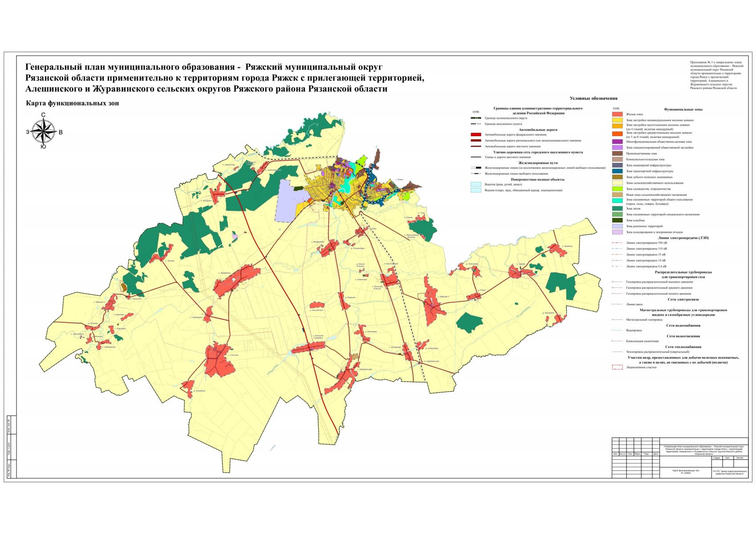Click the 'Условные обозначения' legend heading
This screenshot has height=534, width=756.
coord(593,98)
